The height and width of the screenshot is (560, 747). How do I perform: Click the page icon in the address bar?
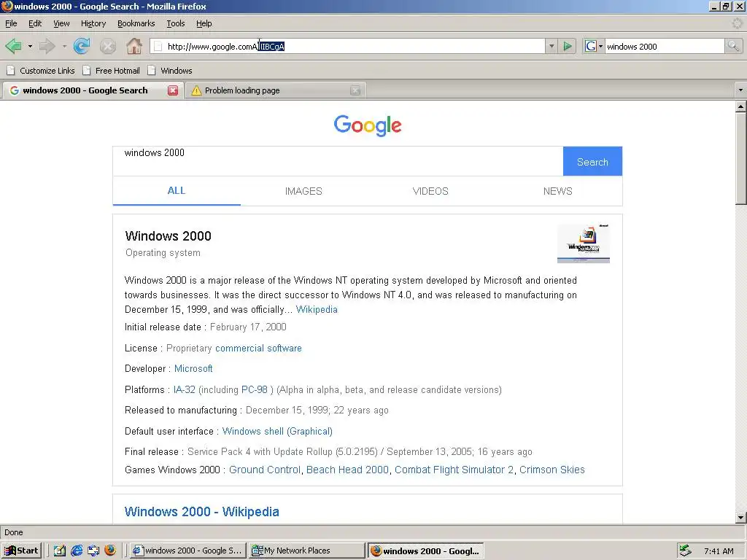(x=158, y=46)
